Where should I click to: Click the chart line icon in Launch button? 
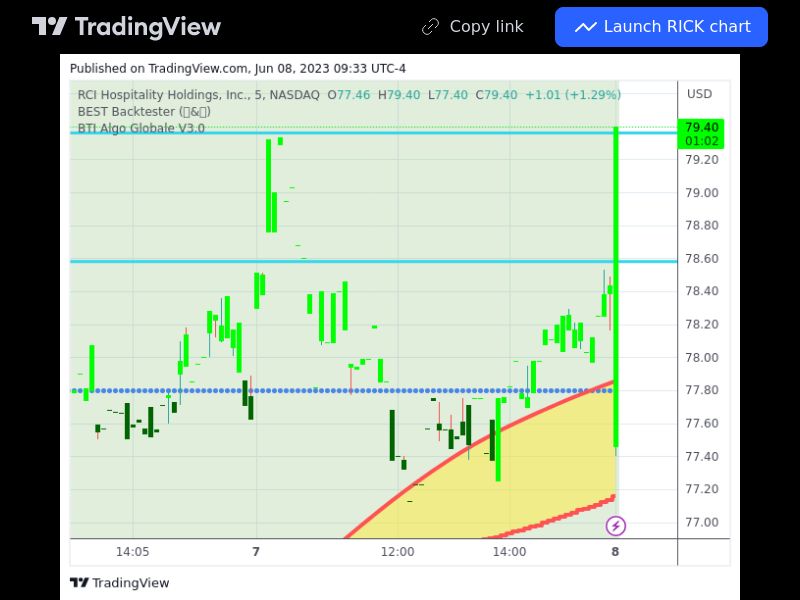(586, 27)
